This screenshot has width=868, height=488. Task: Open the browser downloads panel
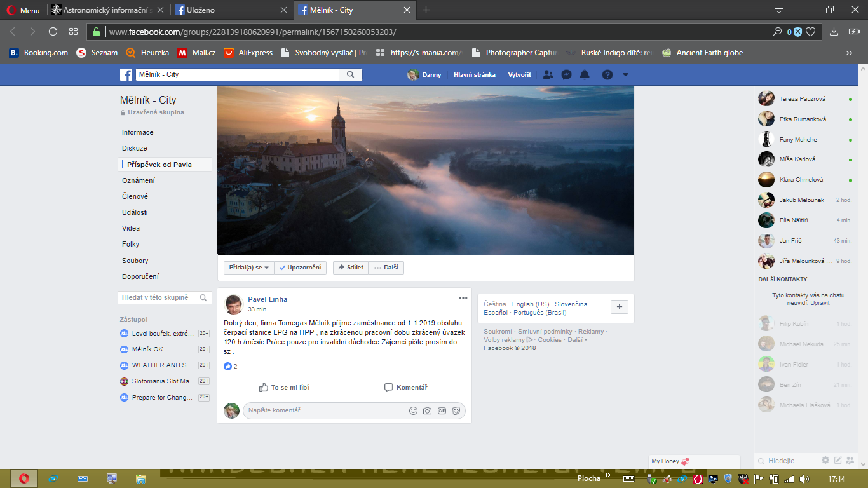[x=835, y=32]
